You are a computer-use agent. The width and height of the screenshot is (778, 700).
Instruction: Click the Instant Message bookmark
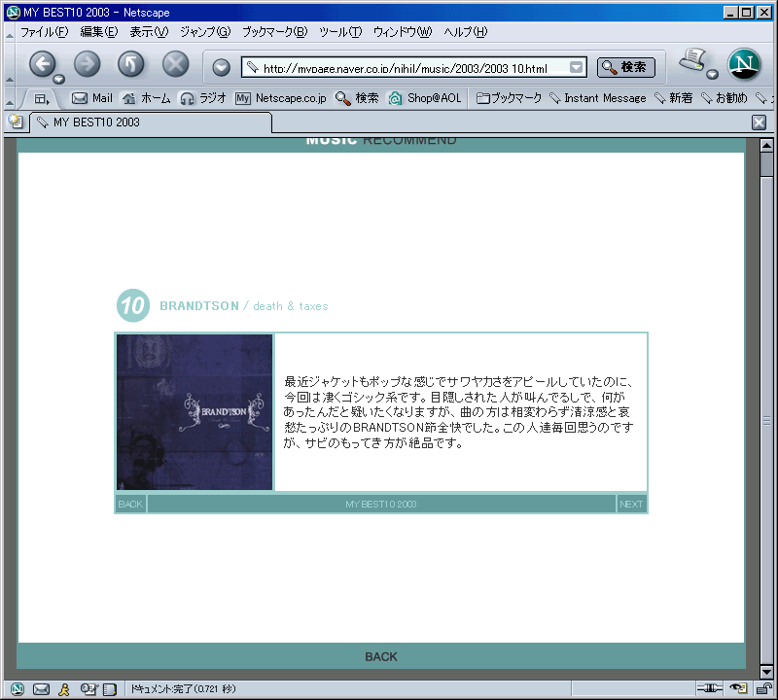598,98
